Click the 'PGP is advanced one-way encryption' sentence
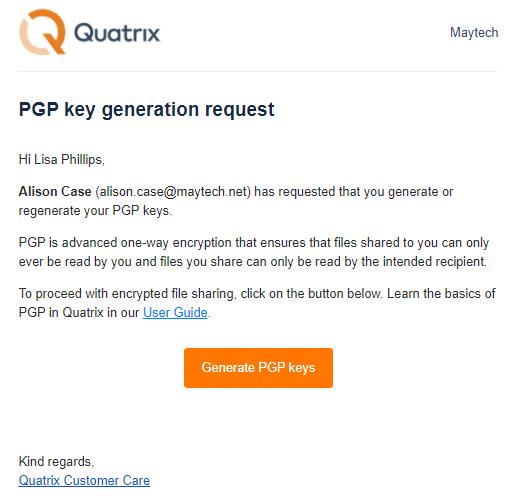 254,252
